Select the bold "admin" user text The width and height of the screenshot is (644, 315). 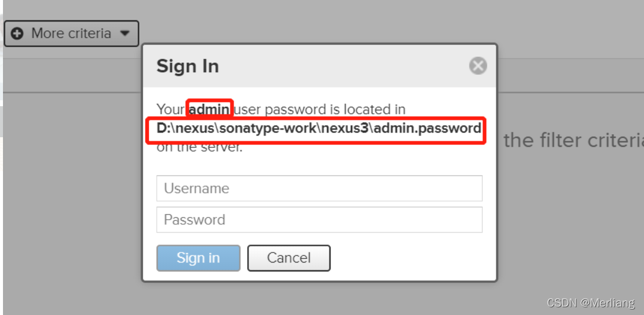pyautogui.click(x=209, y=110)
